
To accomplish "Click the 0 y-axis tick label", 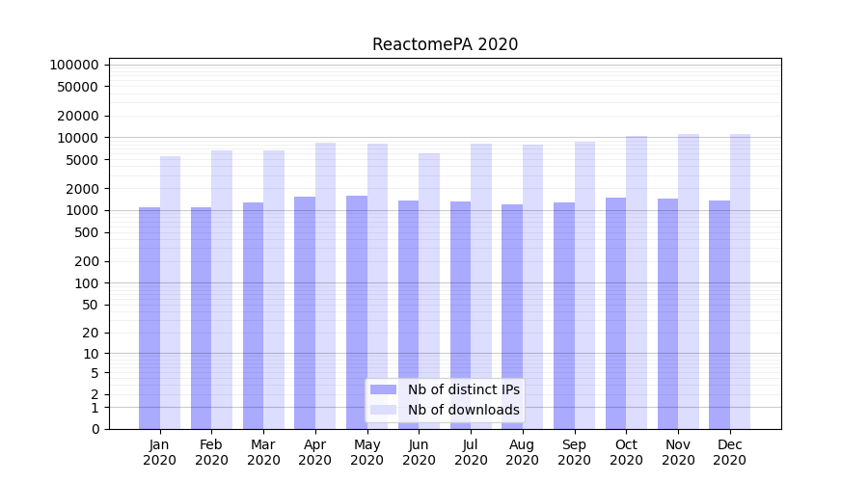I will click(x=95, y=429).
